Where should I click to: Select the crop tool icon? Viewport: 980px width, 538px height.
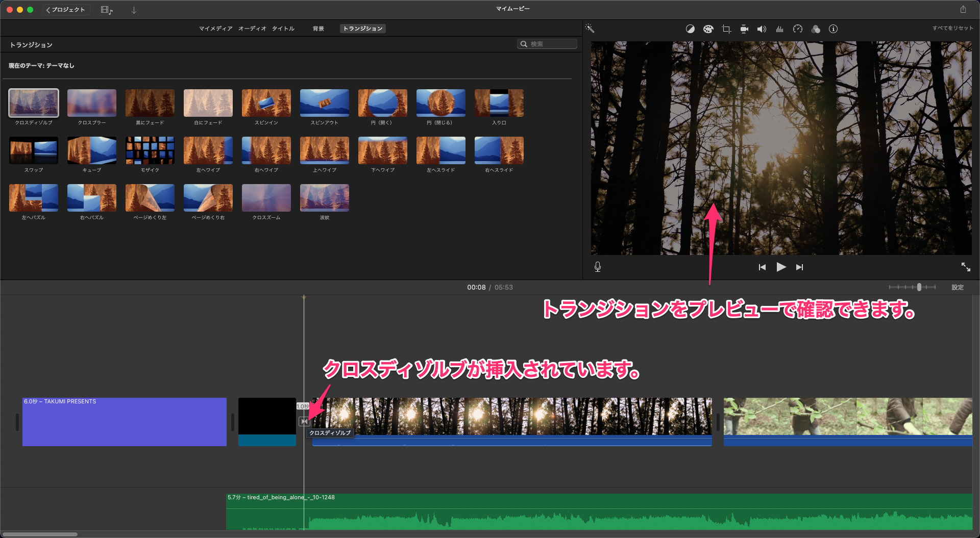click(726, 29)
